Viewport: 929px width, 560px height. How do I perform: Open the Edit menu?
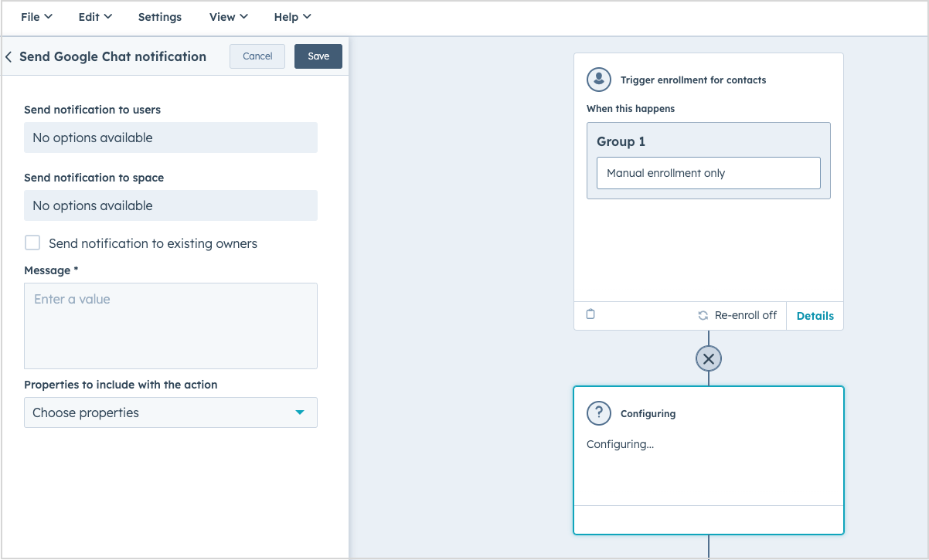pos(95,16)
